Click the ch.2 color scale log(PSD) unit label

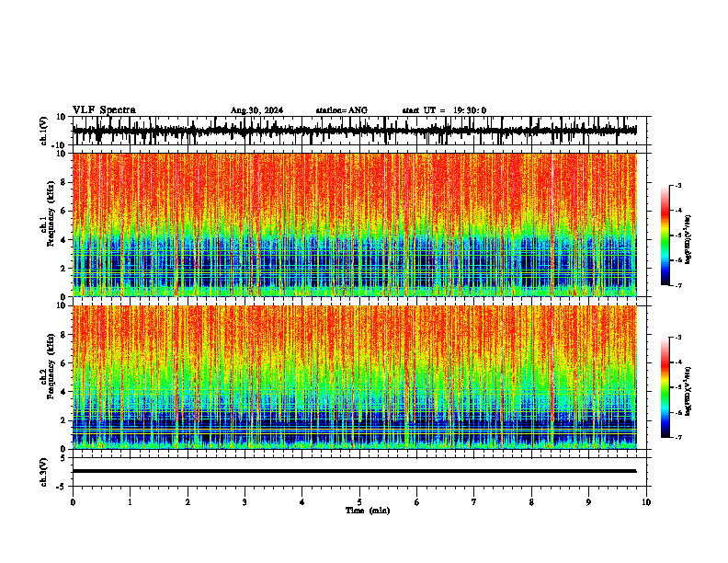click(688, 391)
